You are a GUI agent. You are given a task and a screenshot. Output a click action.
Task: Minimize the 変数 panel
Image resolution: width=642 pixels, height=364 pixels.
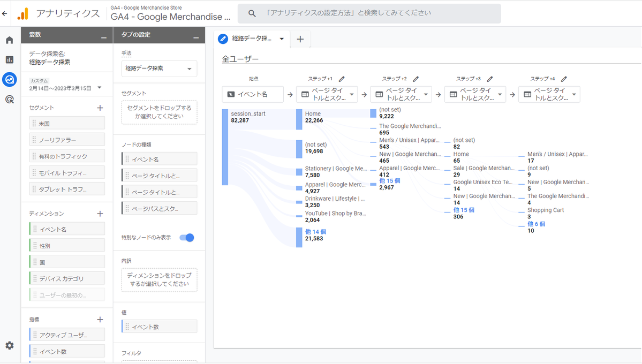tap(104, 37)
